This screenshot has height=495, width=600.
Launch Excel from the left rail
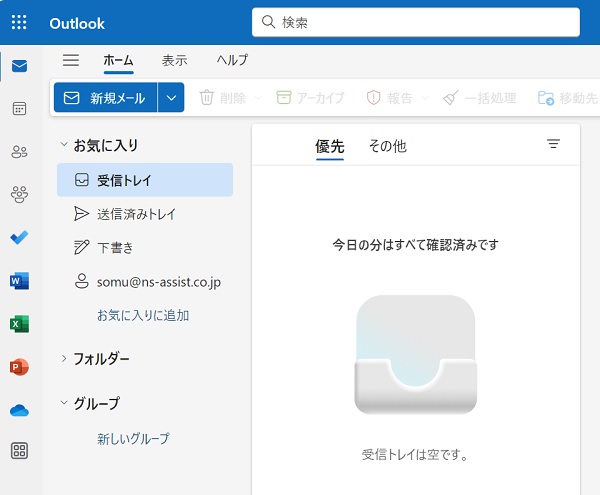point(20,324)
